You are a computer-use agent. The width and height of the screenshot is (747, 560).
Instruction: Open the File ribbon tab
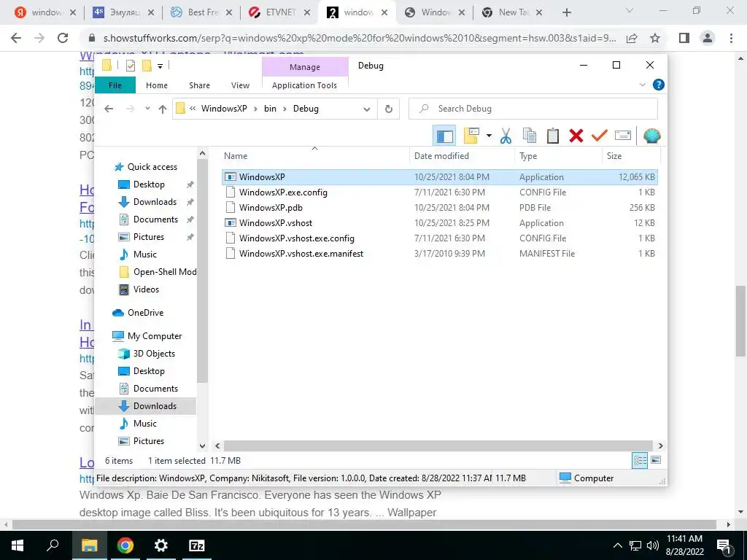pyautogui.click(x=115, y=85)
